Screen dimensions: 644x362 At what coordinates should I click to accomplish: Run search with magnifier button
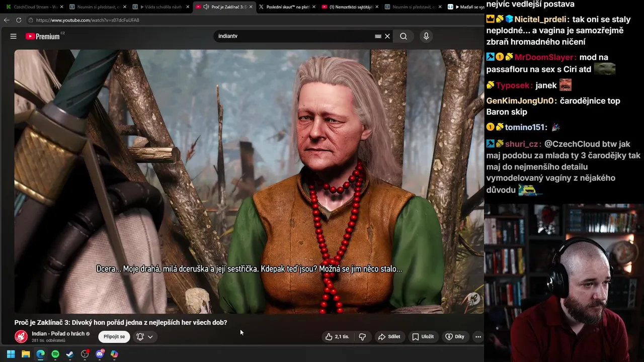pos(404,36)
